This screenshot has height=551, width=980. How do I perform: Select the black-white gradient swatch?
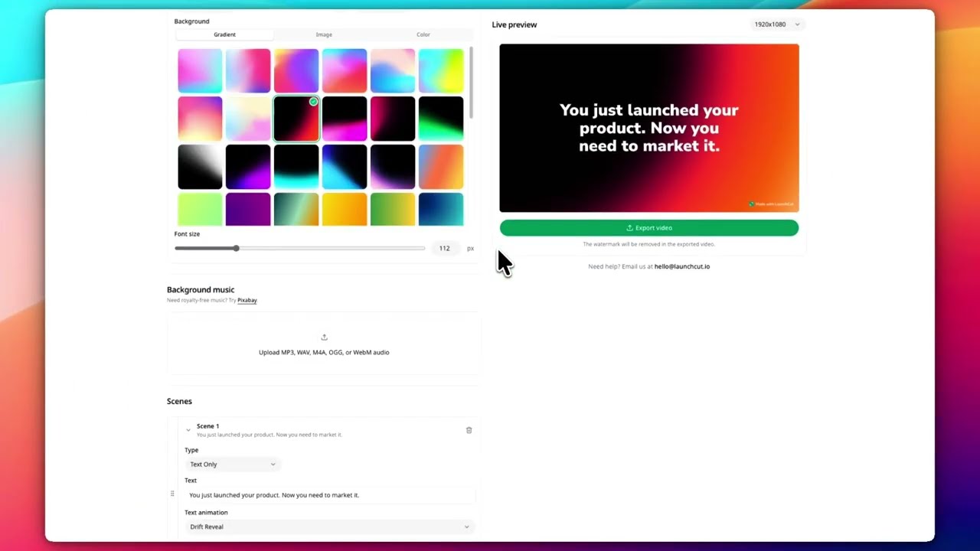[x=200, y=167]
